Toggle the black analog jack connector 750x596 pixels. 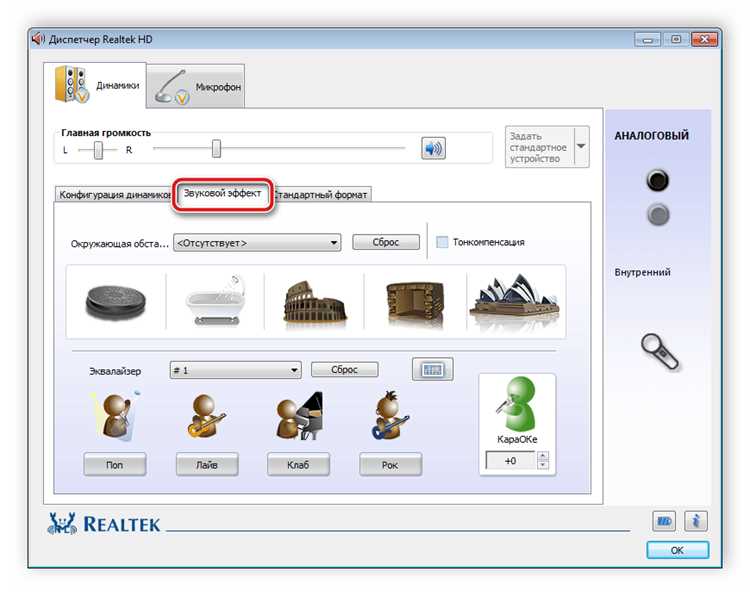pyautogui.click(x=657, y=181)
